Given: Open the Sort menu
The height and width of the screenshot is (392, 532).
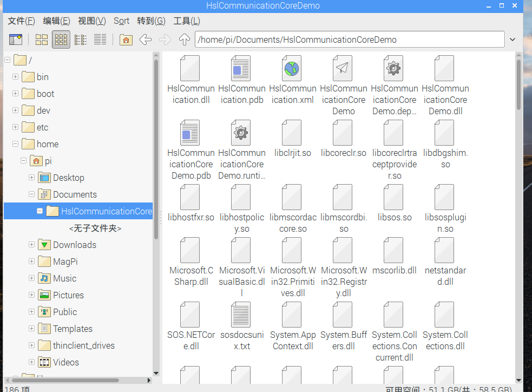Looking at the screenshot, I should (x=121, y=21).
